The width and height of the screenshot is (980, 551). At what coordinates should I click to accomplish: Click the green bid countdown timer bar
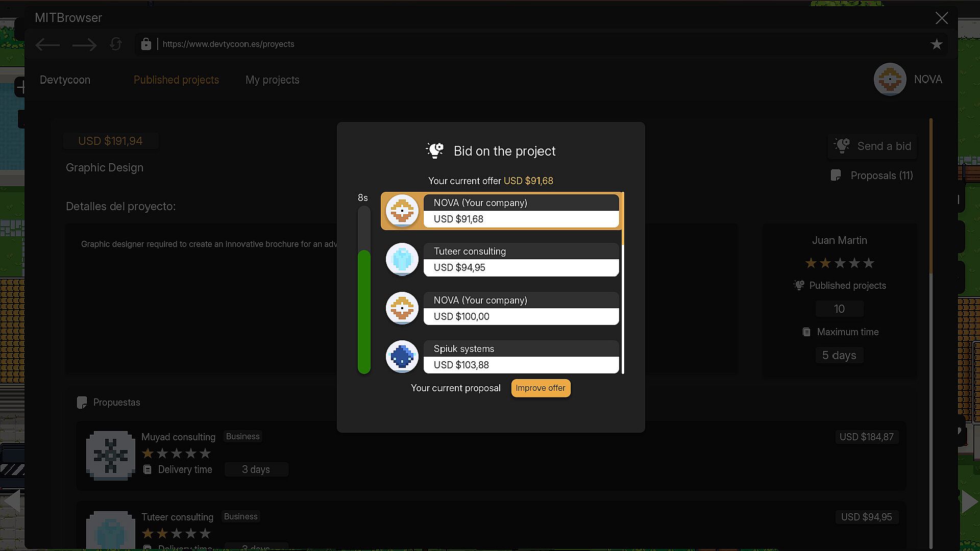[364, 311]
